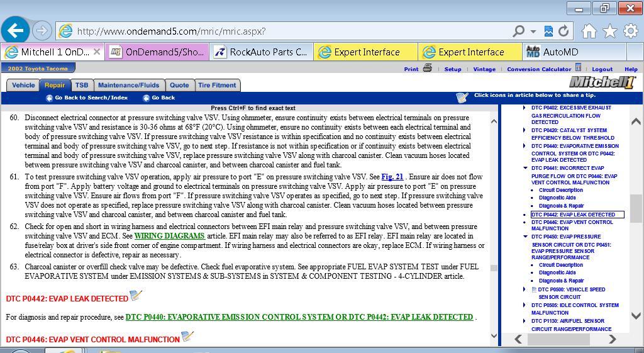The height and width of the screenshot is (353, 644).
Task: Open Diagnostic Aids under DTC P0450
Action: click(557, 272)
